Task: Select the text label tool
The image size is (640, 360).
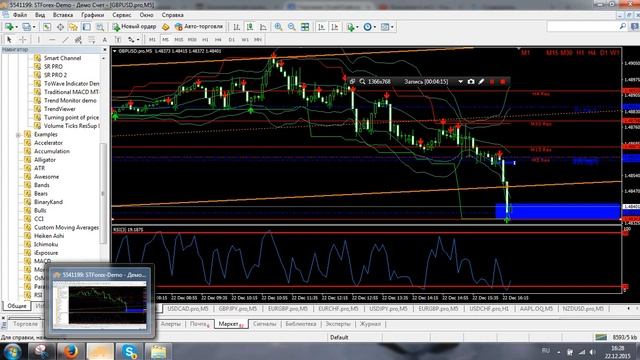Action: (118, 40)
